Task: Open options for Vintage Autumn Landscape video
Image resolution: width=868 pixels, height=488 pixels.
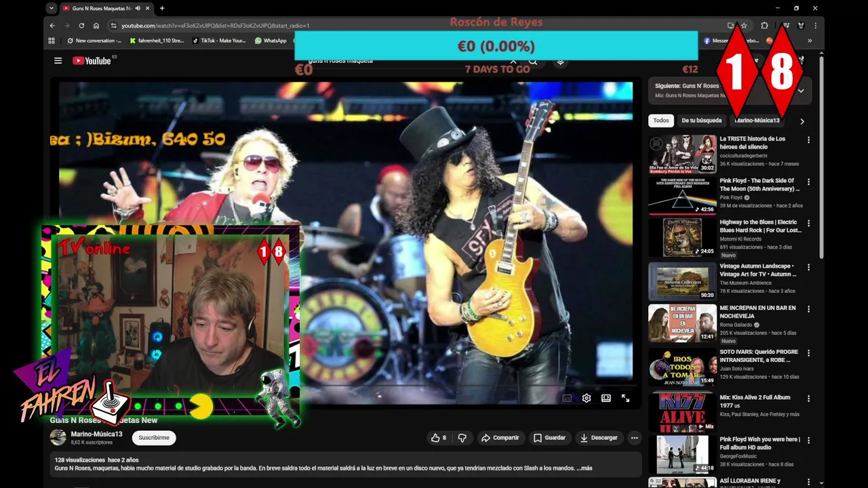Action: (x=808, y=267)
